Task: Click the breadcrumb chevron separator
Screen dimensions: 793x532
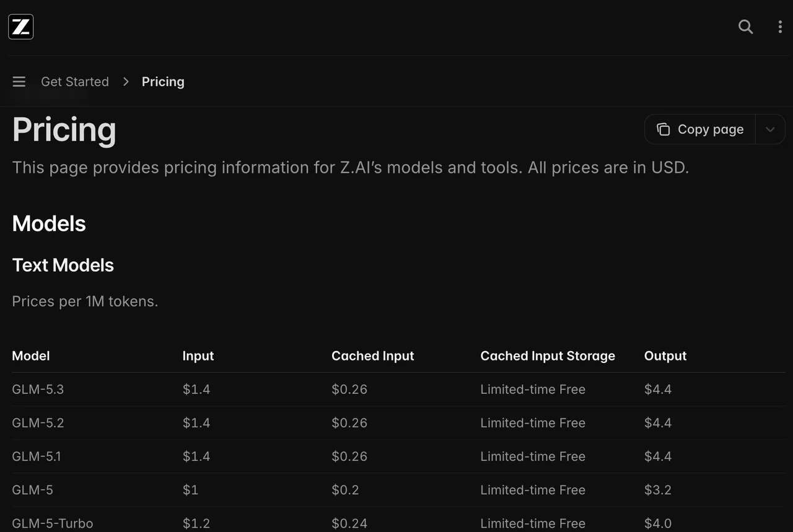Action: coord(126,82)
